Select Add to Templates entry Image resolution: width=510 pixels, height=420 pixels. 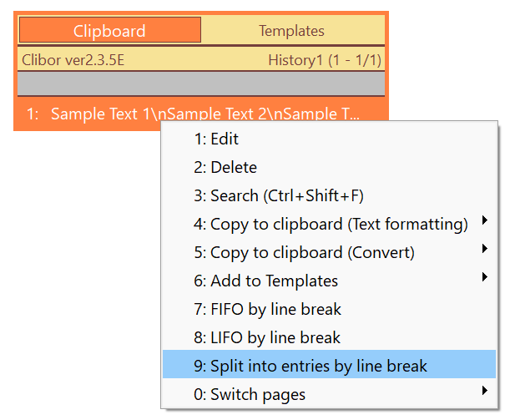[x=329, y=281]
